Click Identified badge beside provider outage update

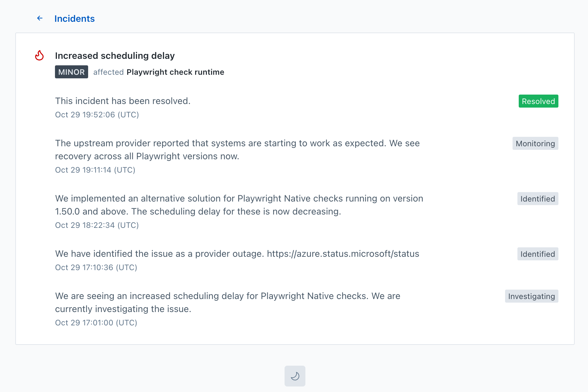coord(538,254)
